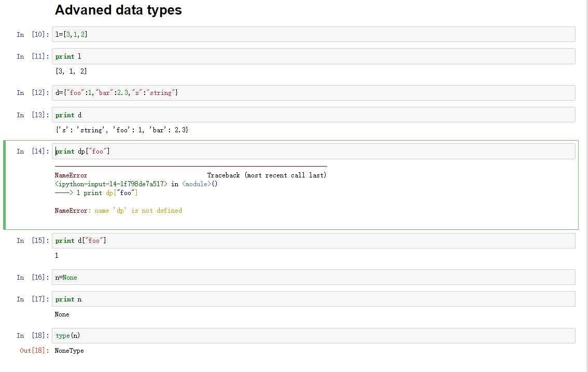588x372 pixels.
Task: Click the In [10]: prompt label
Action: 33,35
